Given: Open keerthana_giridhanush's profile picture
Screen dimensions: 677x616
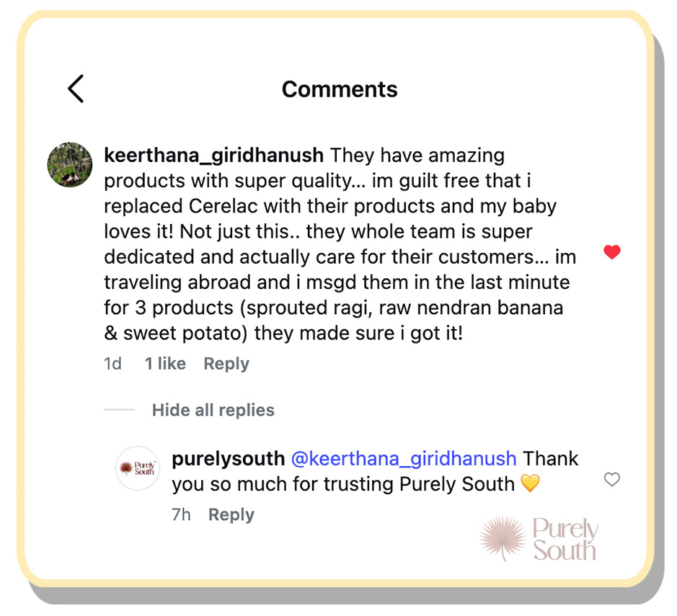Looking at the screenshot, I should click(70, 165).
